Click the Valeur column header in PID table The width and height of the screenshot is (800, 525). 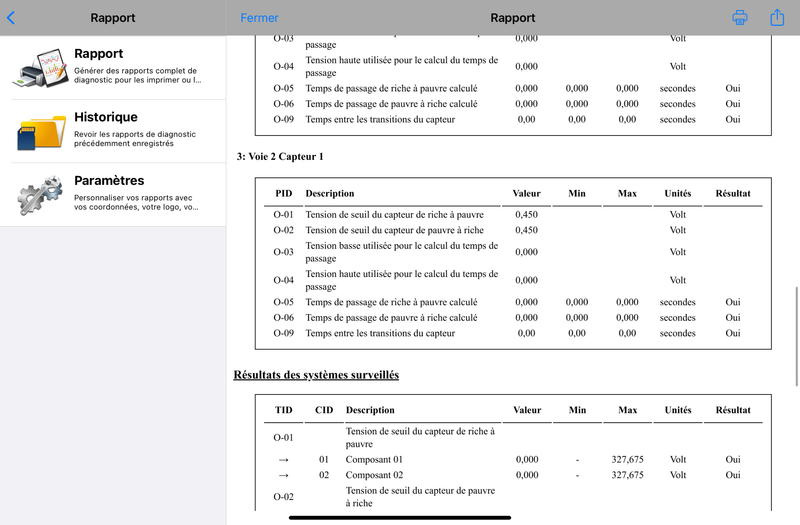click(x=526, y=193)
